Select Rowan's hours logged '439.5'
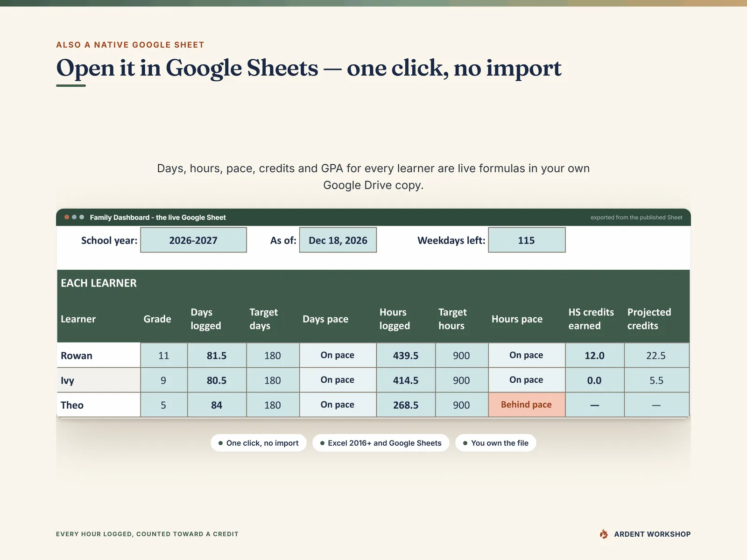 tap(406, 355)
